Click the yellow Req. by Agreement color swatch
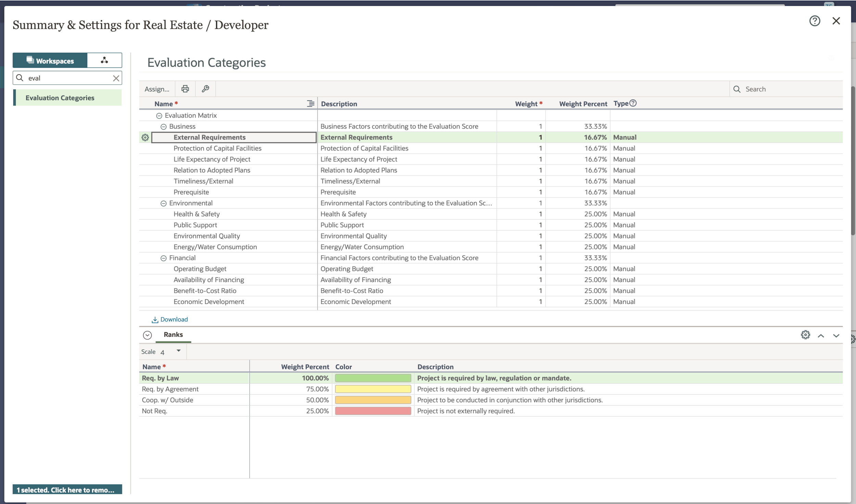Viewport: 856px width, 504px height. (373, 389)
